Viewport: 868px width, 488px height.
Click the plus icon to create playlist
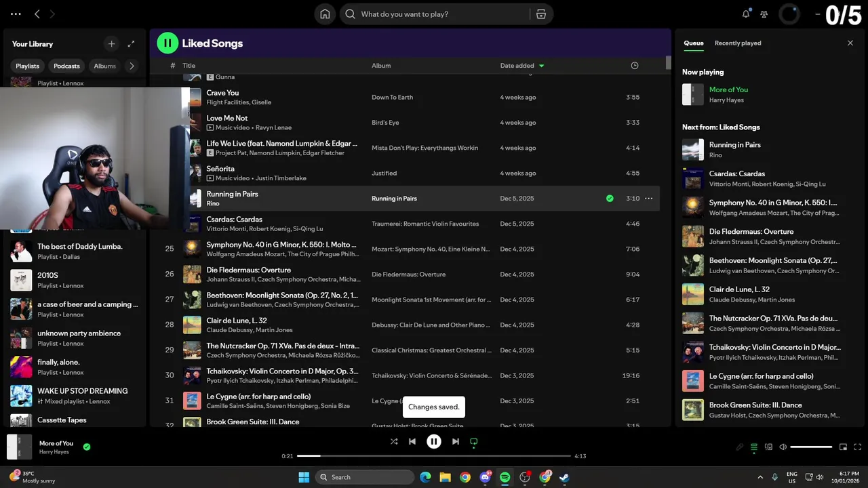point(112,43)
